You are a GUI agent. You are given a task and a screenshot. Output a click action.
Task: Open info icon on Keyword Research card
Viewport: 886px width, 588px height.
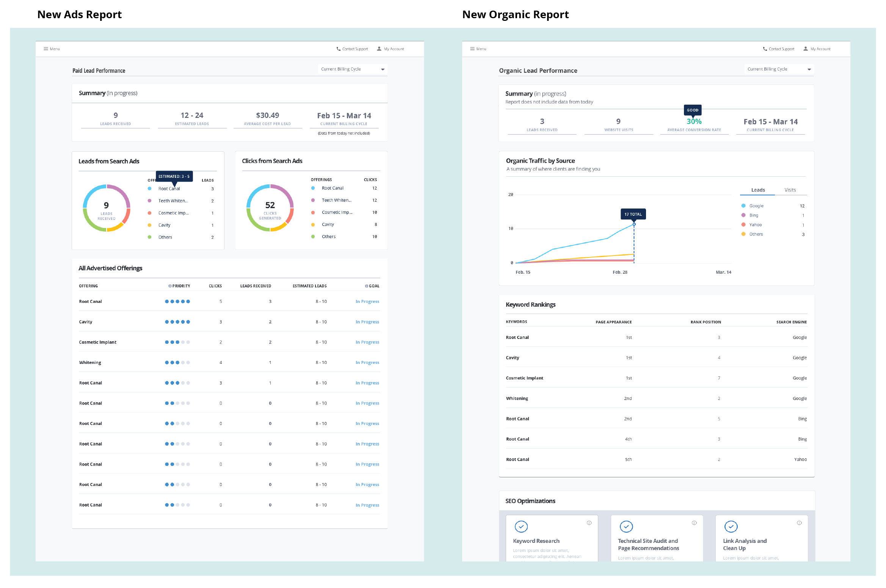[x=589, y=523]
